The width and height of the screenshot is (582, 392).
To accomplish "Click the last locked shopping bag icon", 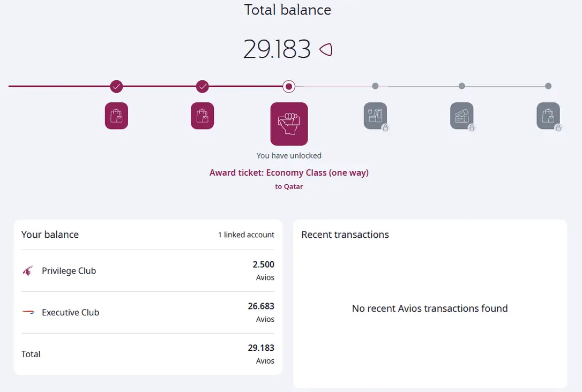I will pos(548,116).
